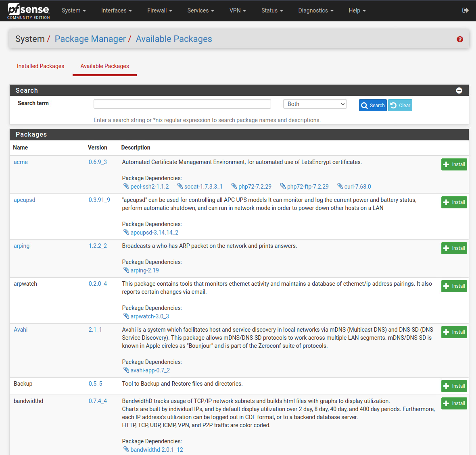Open the avahi-app-0.7_2 dependency link
Screen dimensions: 476x455
150,370
